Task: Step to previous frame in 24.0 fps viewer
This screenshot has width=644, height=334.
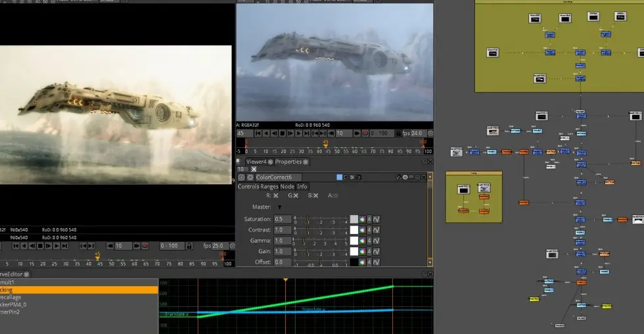Action: tap(275, 133)
